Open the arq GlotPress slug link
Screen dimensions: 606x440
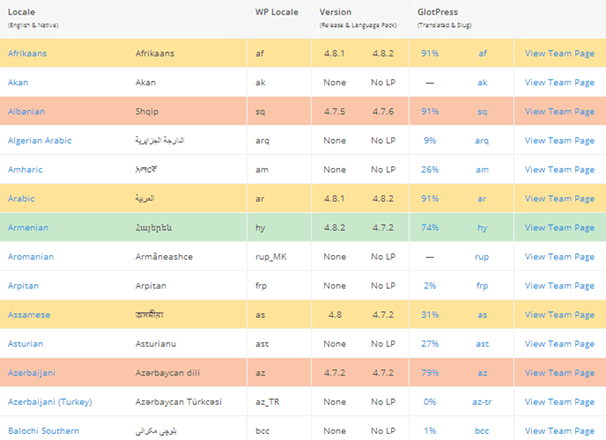pos(482,140)
